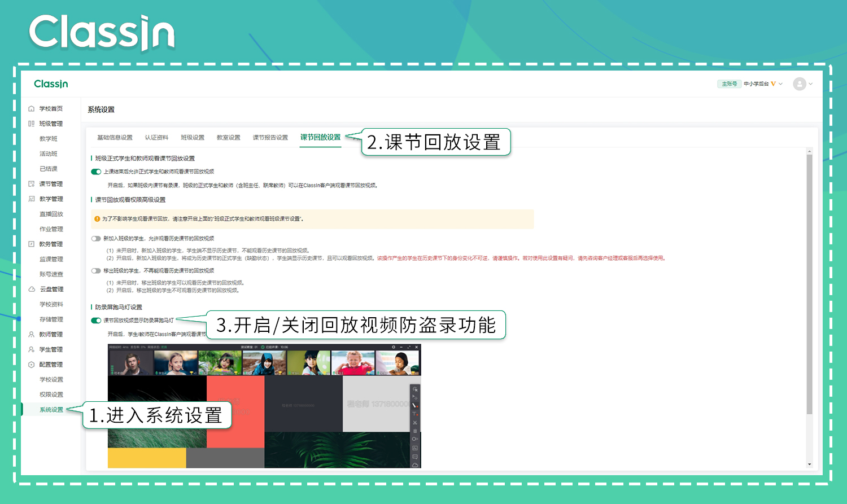The image size is (847, 504).
Task: Click the trash icon in the preview toolbar
Action: [415, 431]
